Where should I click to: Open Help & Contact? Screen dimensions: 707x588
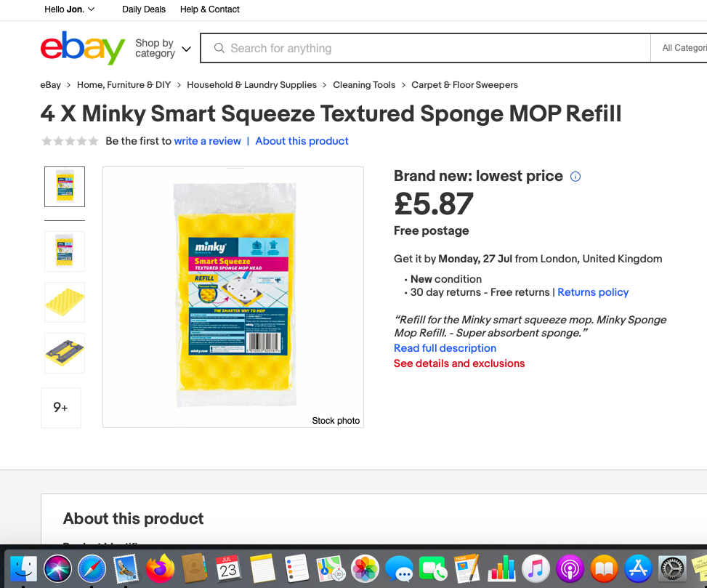coord(209,9)
